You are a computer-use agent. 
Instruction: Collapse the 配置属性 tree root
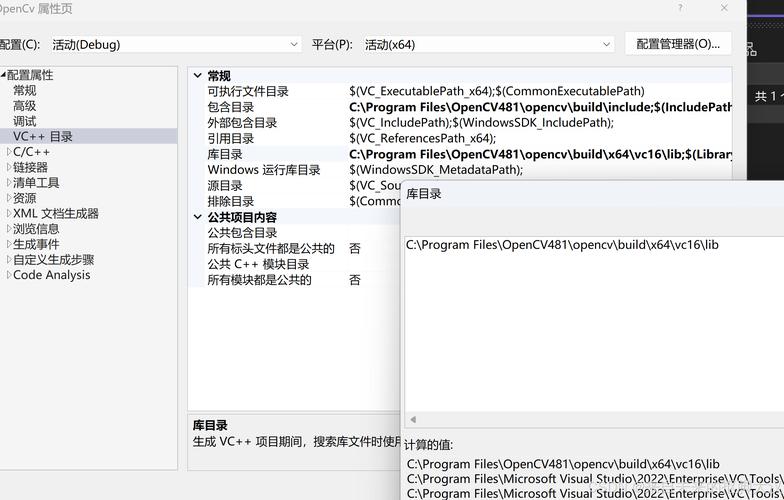(4, 75)
